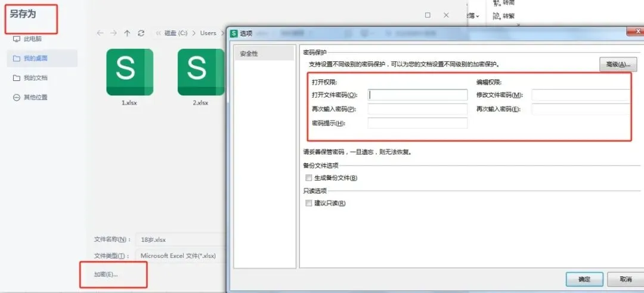Click the 转繁 ribbon item
The width and height of the screenshot is (644, 293).
[x=503, y=16]
